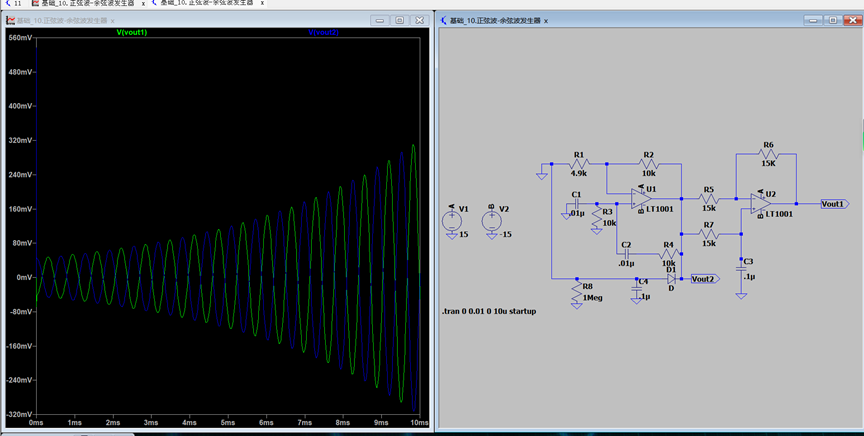Select the D1 diode symbol

coord(671,279)
